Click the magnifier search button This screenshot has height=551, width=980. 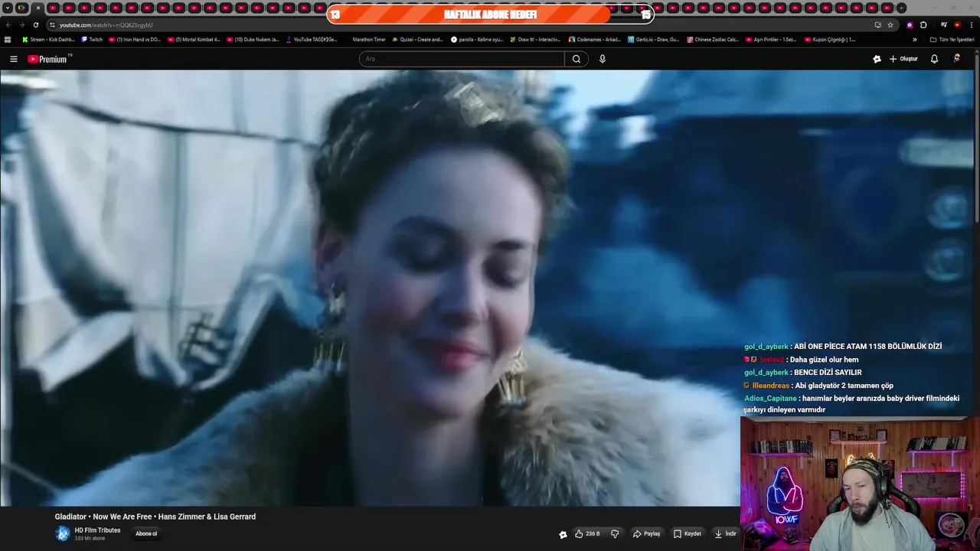tap(577, 59)
